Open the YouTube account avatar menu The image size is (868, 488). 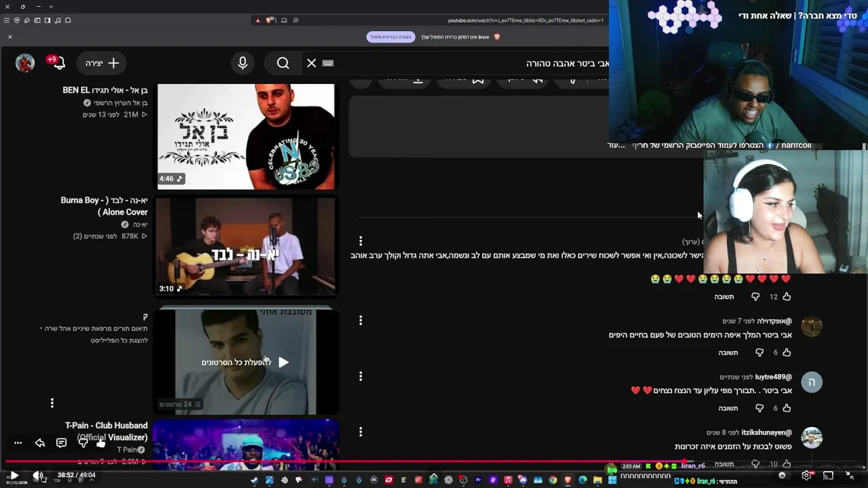point(25,63)
